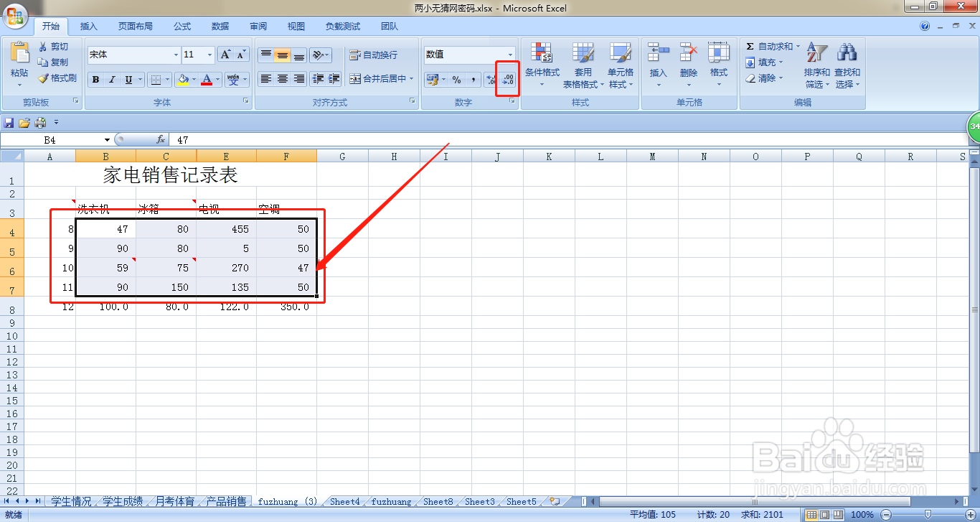Switch to the 数据 ribbon tab

coord(220,27)
